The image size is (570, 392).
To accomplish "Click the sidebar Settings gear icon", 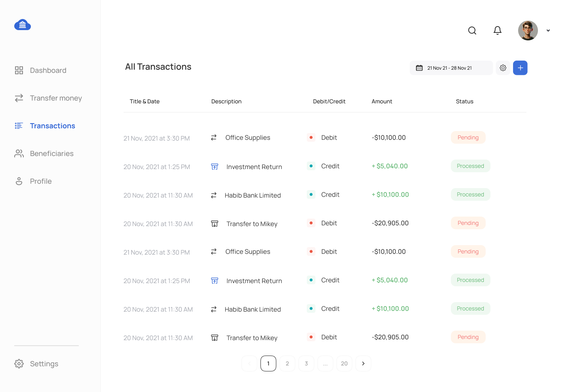I will pyautogui.click(x=19, y=364).
